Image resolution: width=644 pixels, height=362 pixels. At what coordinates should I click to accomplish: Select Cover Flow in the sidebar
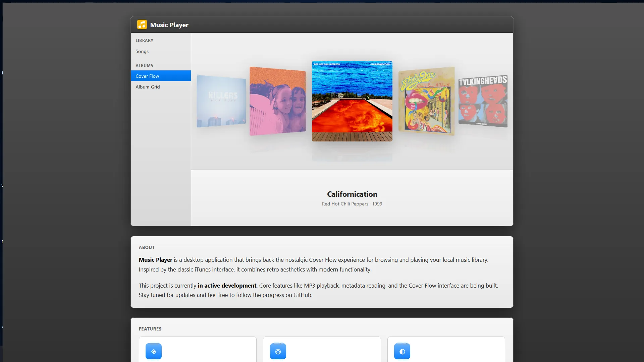click(x=161, y=76)
